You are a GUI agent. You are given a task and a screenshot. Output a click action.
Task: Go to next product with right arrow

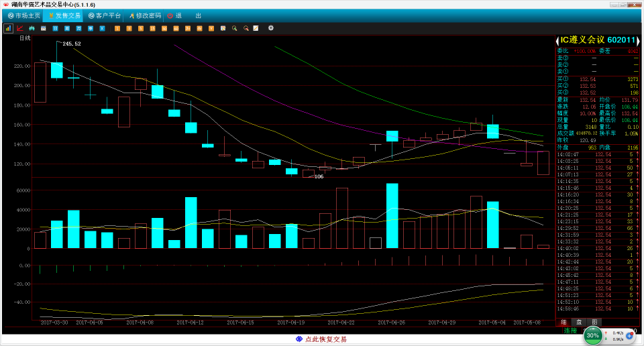coord(638,41)
